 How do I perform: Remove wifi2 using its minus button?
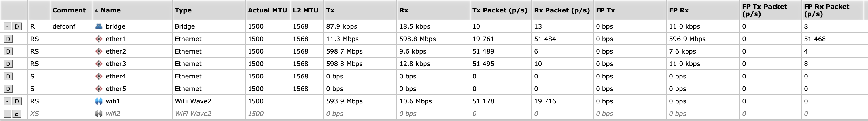pyautogui.click(x=7, y=114)
